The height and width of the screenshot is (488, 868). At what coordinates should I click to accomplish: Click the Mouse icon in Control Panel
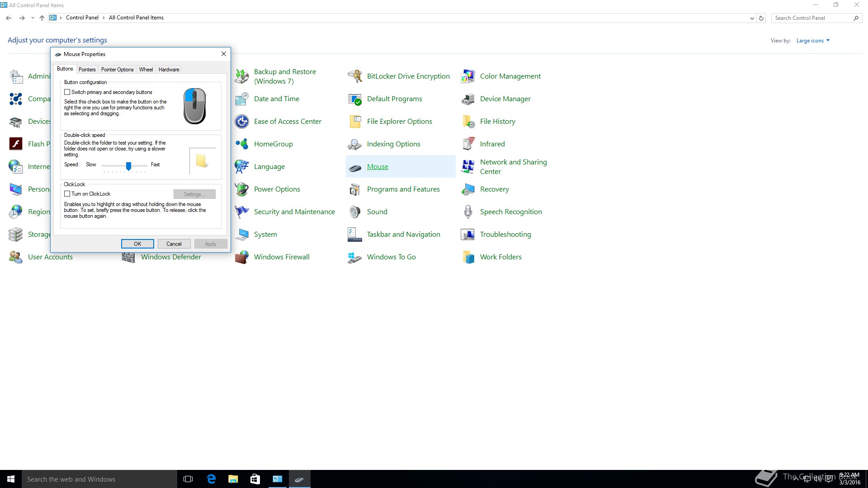click(355, 168)
